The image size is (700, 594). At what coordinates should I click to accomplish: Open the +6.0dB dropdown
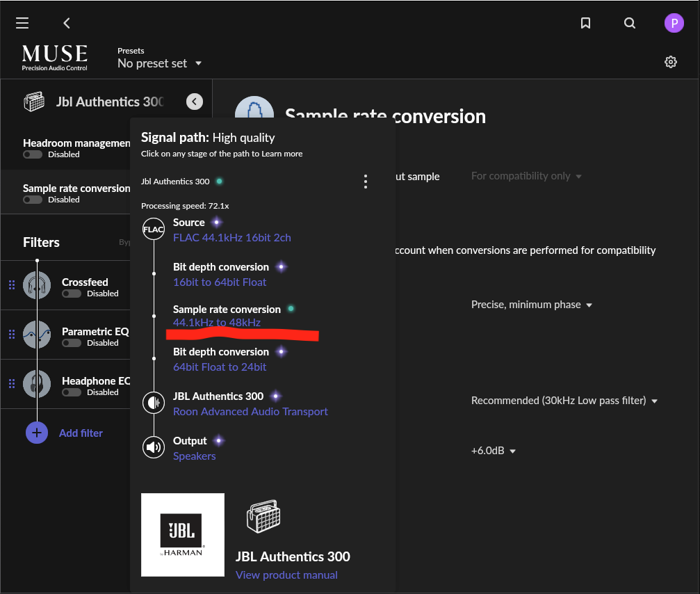pyautogui.click(x=494, y=451)
